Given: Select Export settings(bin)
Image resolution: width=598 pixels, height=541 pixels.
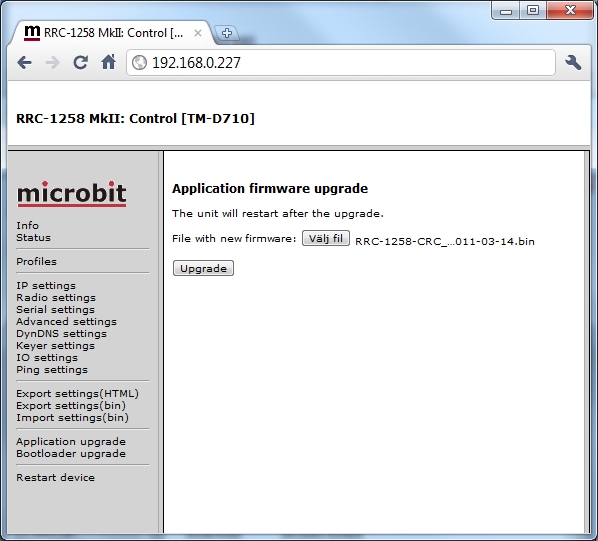Looking at the screenshot, I should tap(71, 405).
